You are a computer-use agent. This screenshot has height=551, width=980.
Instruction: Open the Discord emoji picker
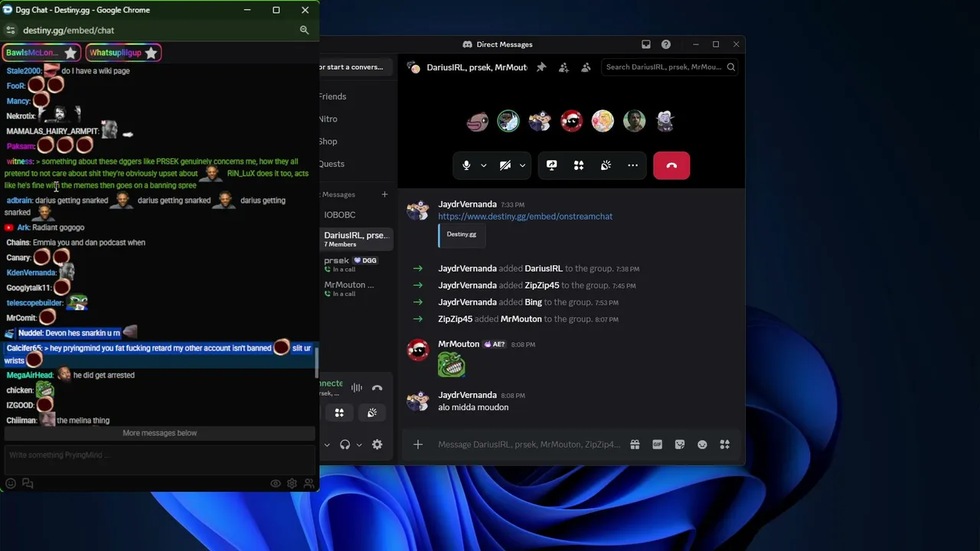coord(702,445)
